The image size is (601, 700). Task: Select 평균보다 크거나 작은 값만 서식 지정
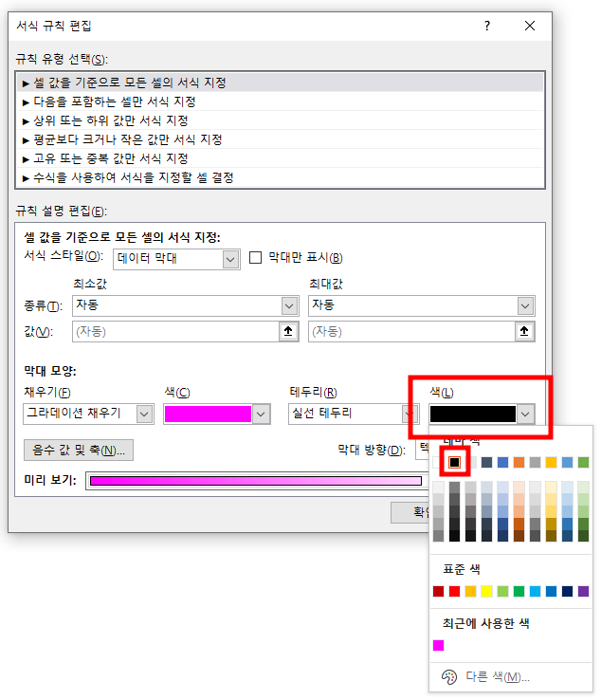click(x=281, y=139)
